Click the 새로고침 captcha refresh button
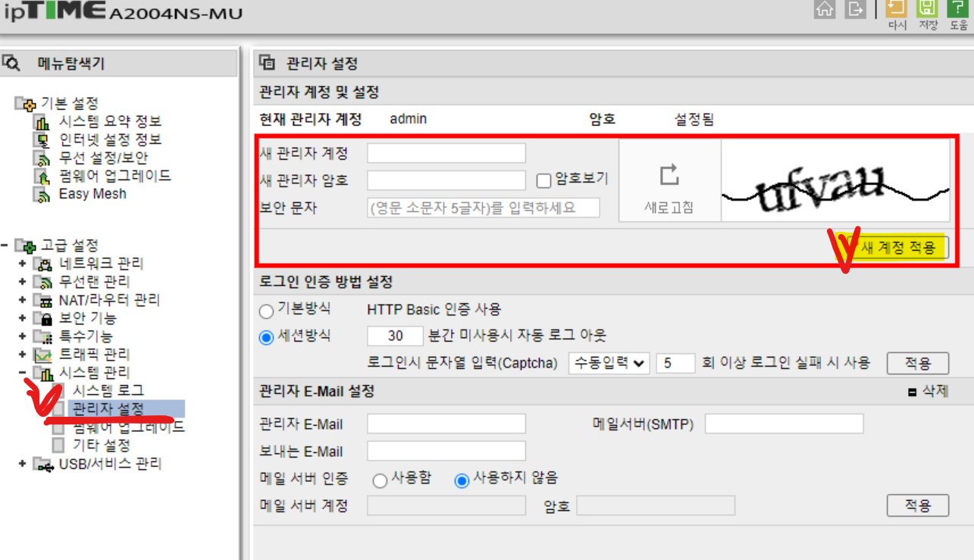Viewport: 974px width, 560px height. (x=669, y=180)
